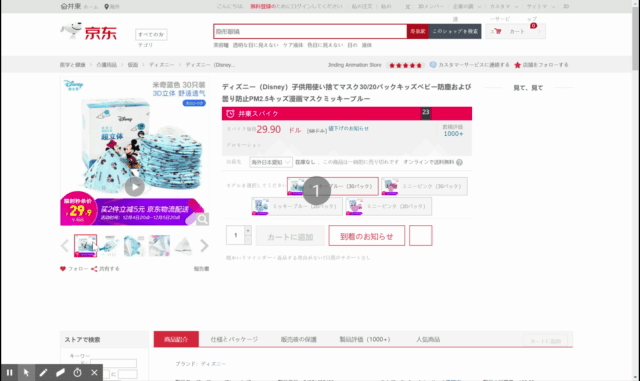This screenshot has width=640, height=381.
Task: Click the Disney breadcrumb link
Action: (161, 65)
